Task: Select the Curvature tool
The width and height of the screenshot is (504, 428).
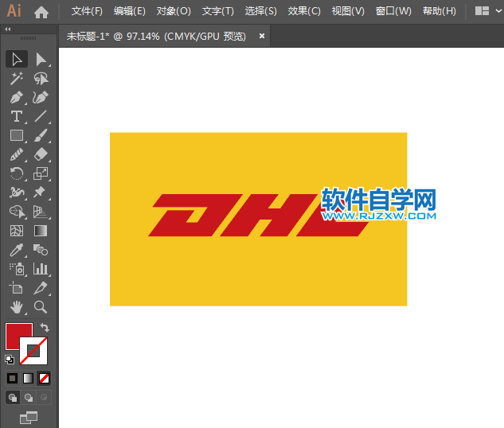Action: [x=41, y=97]
